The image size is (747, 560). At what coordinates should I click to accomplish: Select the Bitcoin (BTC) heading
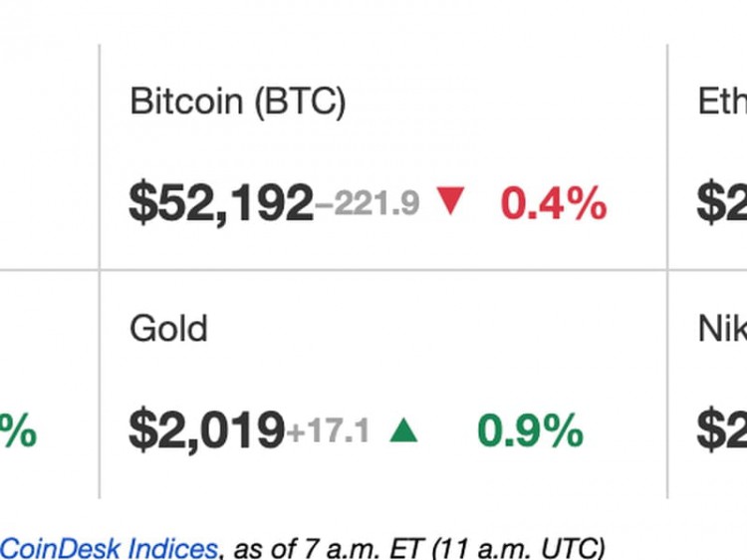[x=238, y=101]
